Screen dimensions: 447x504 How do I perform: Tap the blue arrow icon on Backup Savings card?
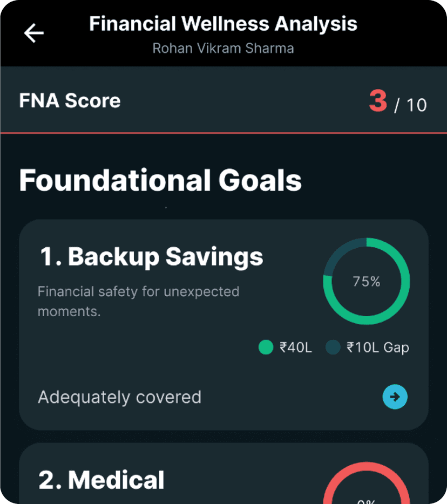395,397
